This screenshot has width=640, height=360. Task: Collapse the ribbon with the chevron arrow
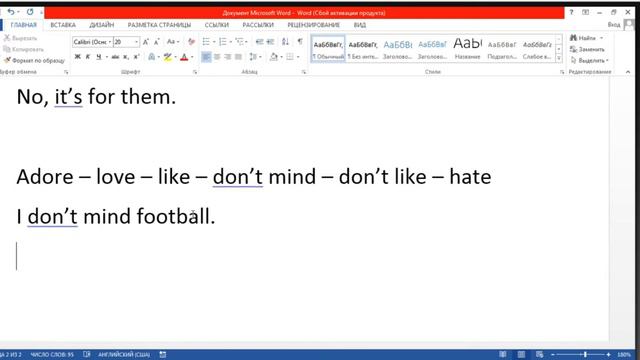click(x=628, y=72)
